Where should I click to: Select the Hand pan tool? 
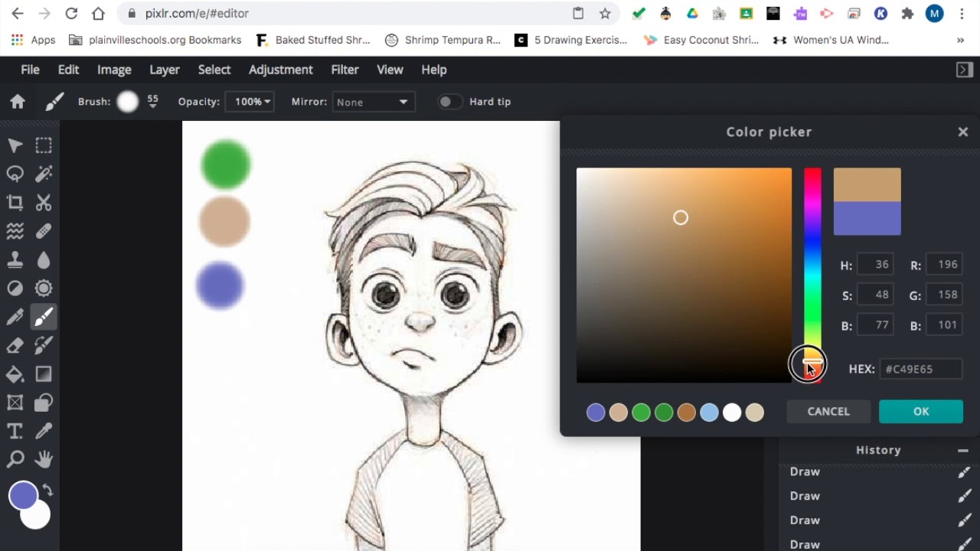pos(44,459)
